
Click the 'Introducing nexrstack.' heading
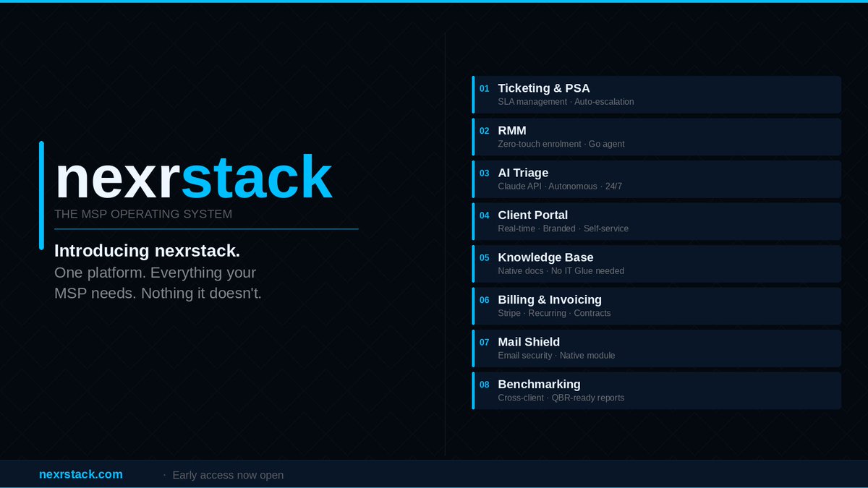pyautogui.click(x=147, y=251)
